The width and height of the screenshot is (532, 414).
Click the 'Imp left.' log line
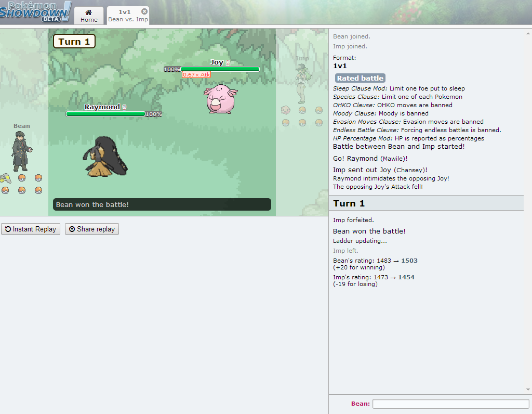pyautogui.click(x=345, y=251)
